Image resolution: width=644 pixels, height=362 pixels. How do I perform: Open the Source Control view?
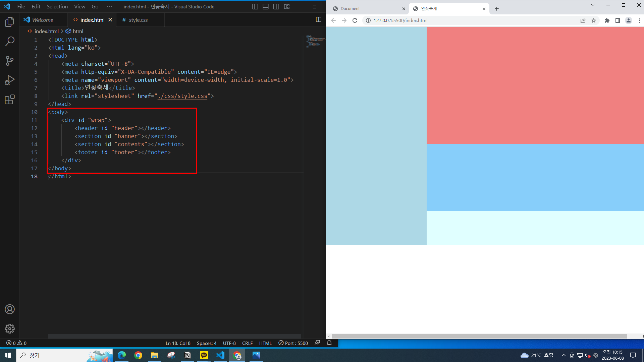coord(10,61)
